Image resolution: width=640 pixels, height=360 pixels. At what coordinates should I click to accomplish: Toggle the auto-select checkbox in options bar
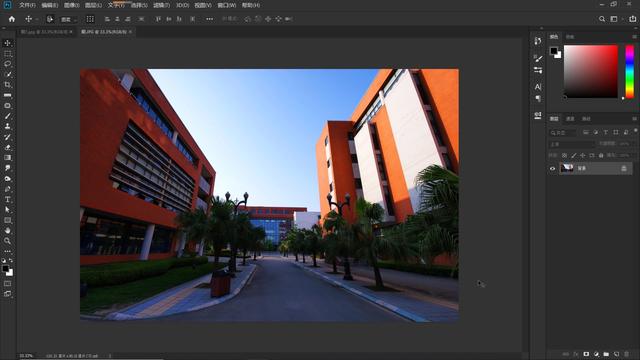50,19
